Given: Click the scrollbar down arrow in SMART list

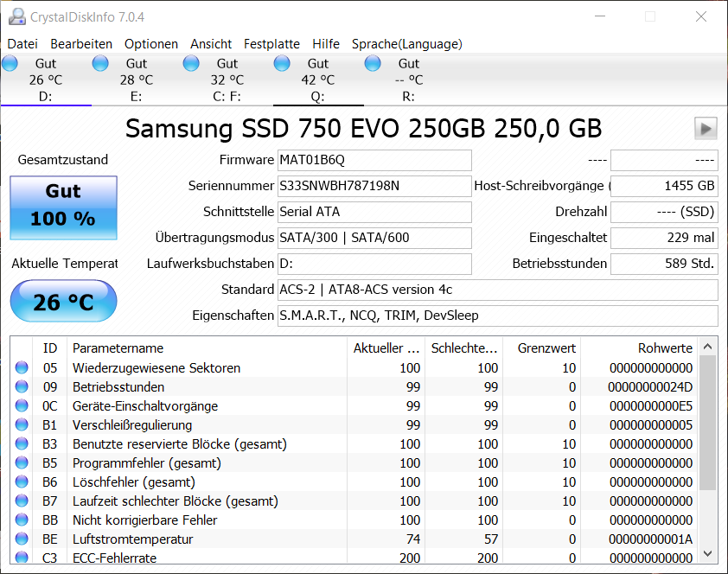Looking at the screenshot, I should (x=707, y=553).
